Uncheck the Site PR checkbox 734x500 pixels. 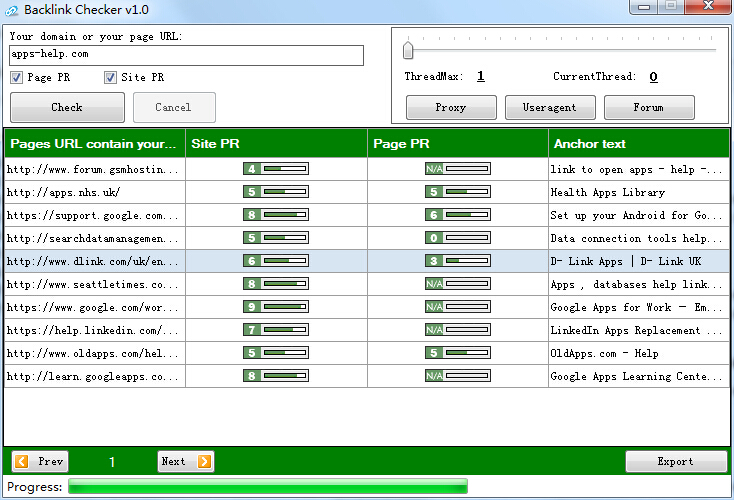pyautogui.click(x=110, y=78)
